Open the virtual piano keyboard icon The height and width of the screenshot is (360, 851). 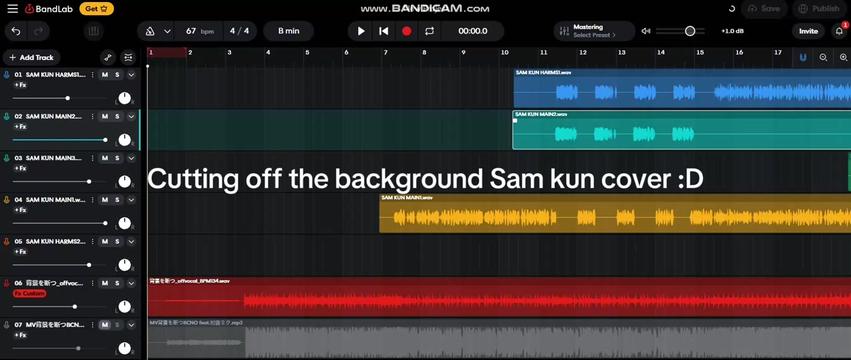point(93,31)
